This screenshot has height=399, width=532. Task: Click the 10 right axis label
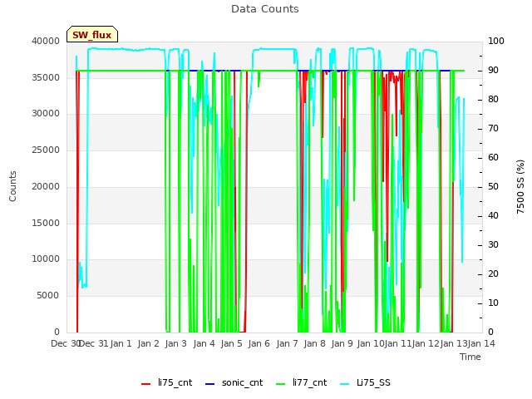(493, 303)
